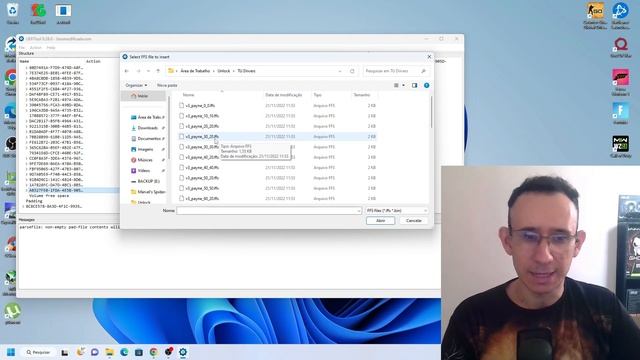Open Action menu in UEFITool window
The image size is (640, 360).
click(36, 48)
